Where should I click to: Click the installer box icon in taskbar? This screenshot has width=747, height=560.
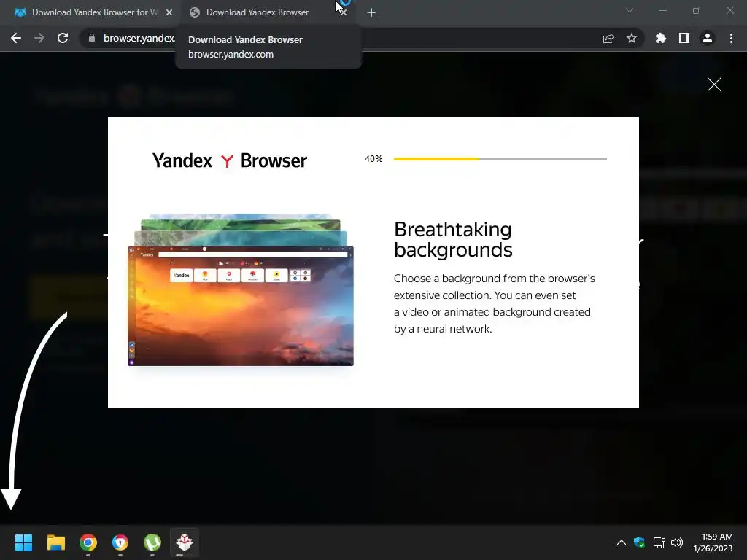(185, 542)
